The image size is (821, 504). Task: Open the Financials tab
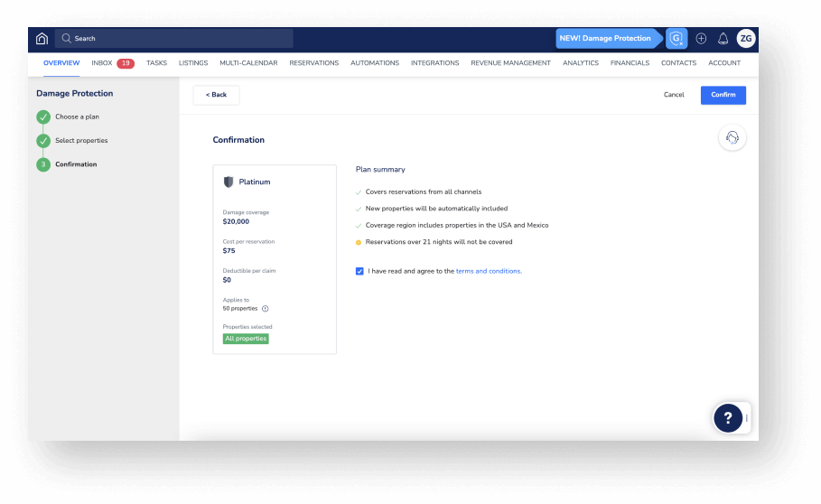coord(630,63)
